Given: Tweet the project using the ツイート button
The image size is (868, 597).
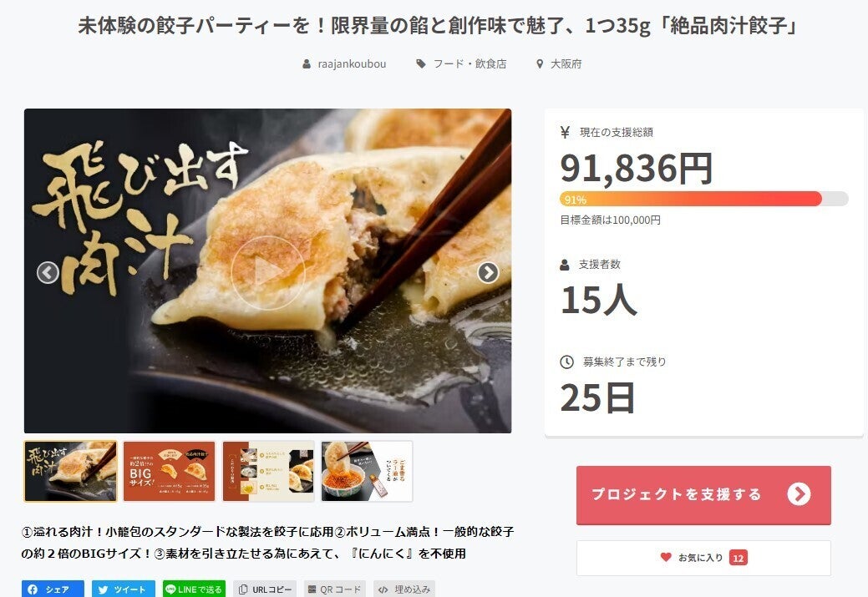Looking at the screenshot, I should tap(124, 589).
